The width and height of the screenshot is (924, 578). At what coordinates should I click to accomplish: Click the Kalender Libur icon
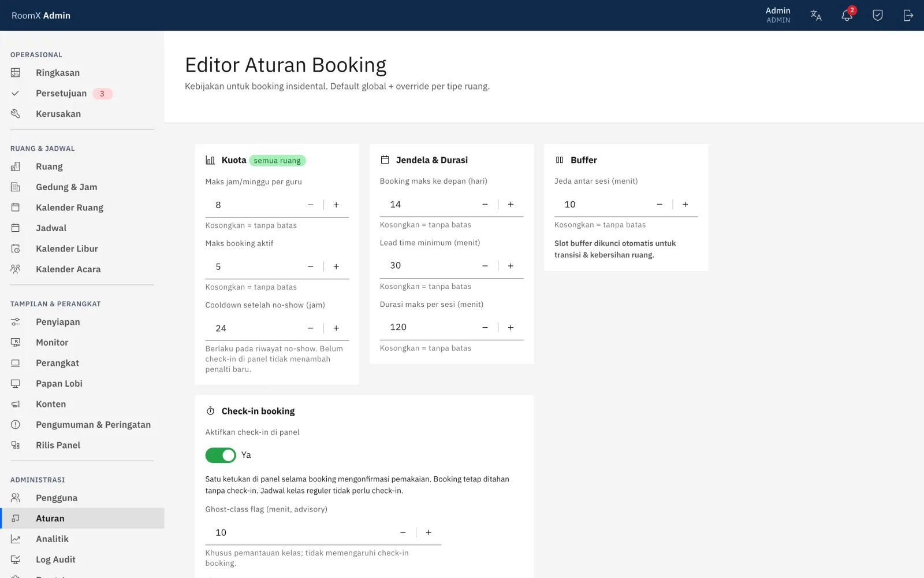pyautogui.click(x=16, y=249)
